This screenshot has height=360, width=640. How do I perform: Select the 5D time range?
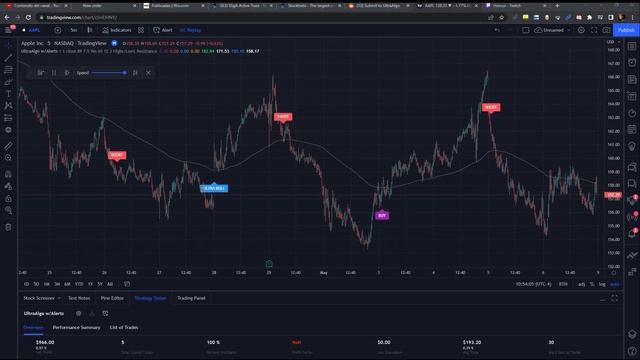(36, 284)
